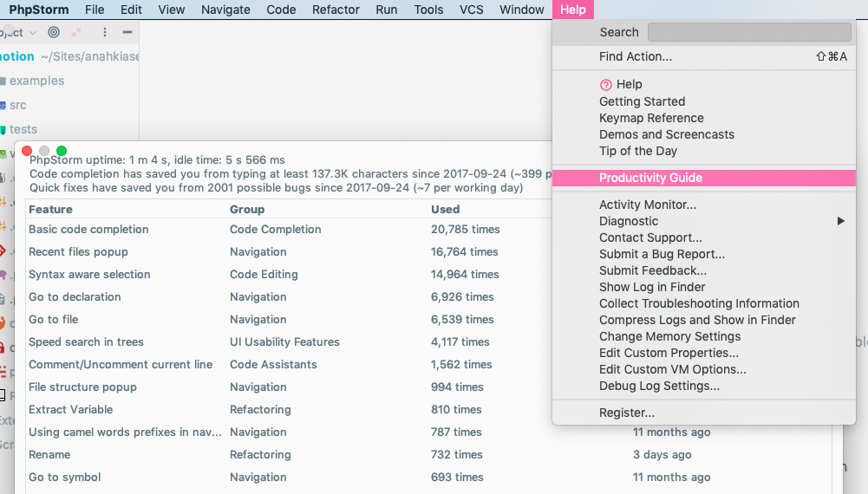Choose Edit Custom Properties...

coord(704,353)
